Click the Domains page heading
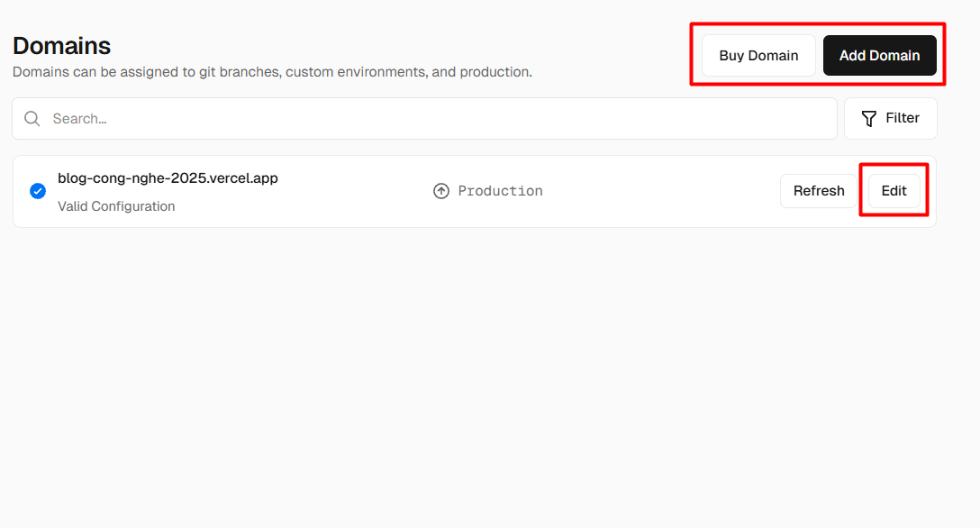Screen dimensions: 980x528 tap(61, 45)
